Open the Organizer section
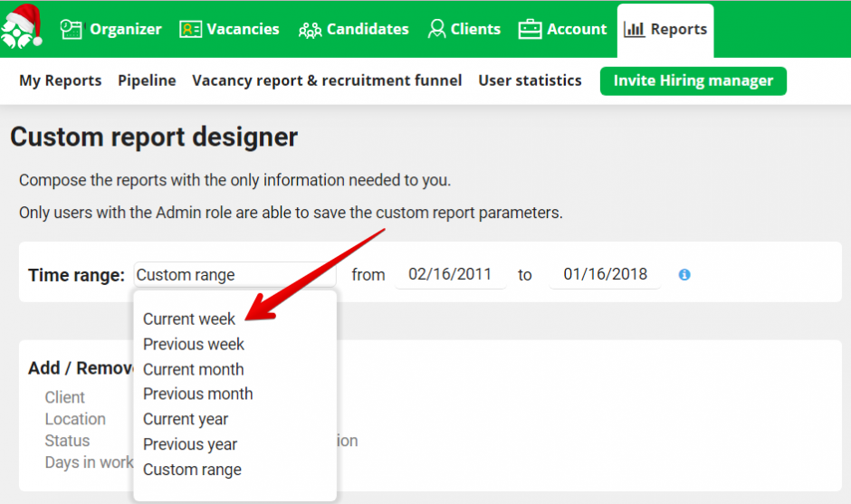The width and height of the screenshot is (851, 504). click(x=110, y=29)
